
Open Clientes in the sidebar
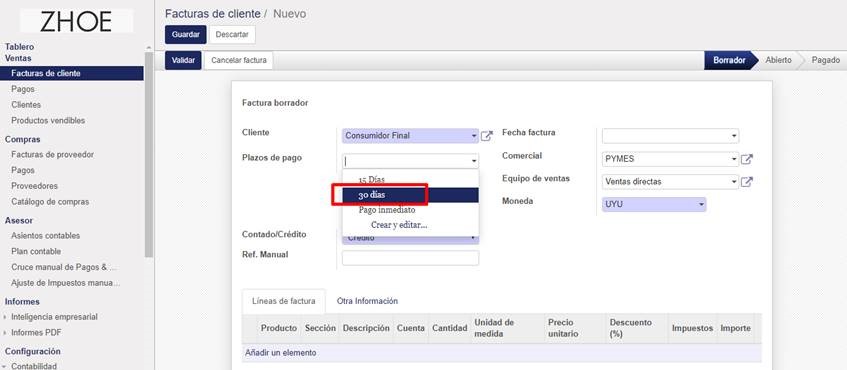[26, 105]
